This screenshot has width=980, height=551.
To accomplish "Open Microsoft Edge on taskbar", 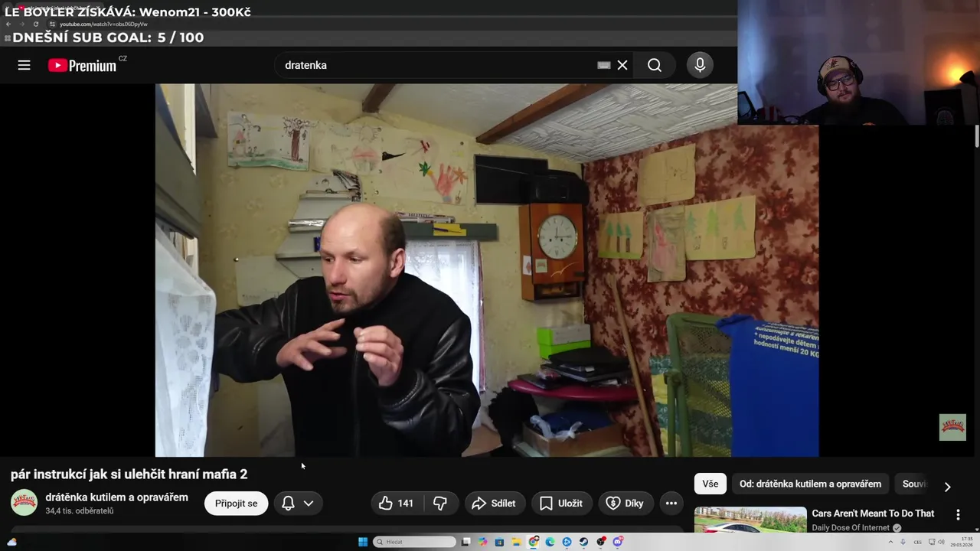I will (x=550, y=542).
